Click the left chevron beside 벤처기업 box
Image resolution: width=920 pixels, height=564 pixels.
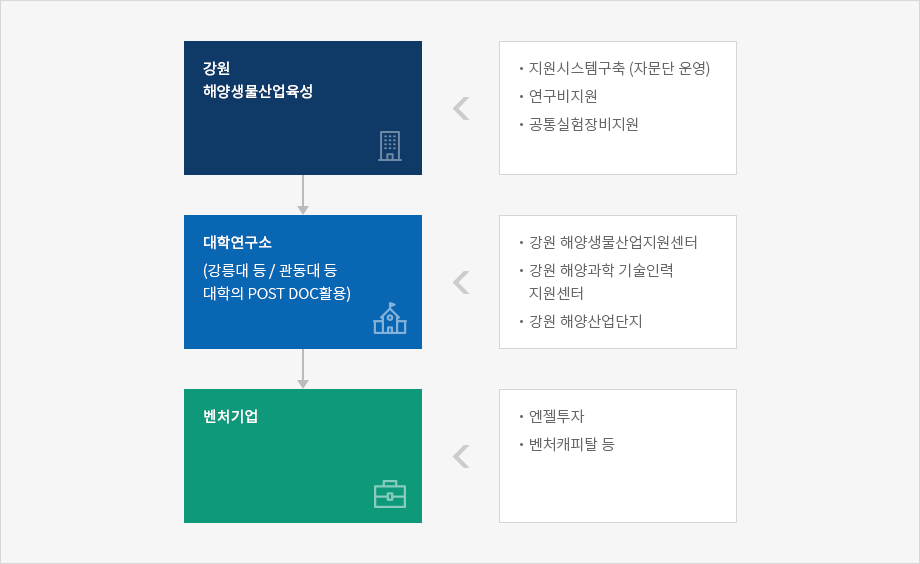461,456
